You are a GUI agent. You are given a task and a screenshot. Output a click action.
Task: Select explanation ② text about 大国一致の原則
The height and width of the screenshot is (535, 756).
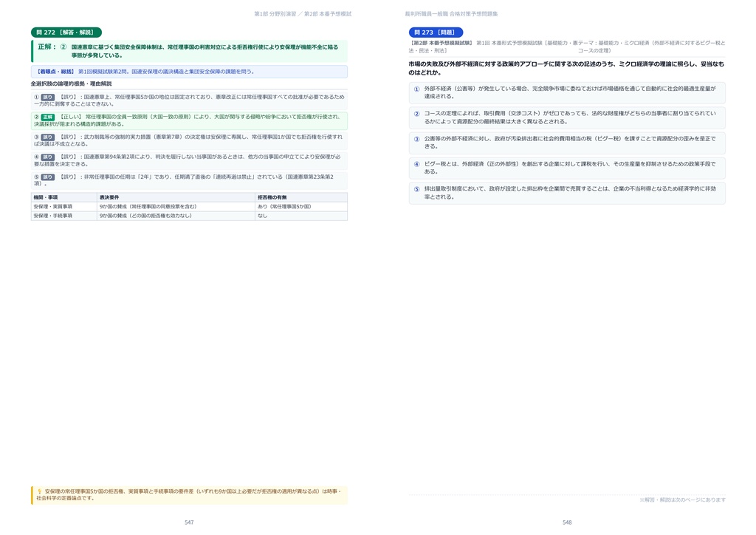click(189, 120)
